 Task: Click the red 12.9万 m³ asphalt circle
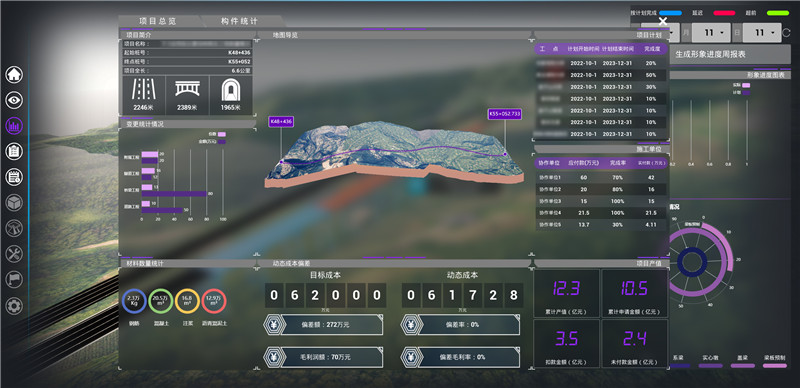(214, 301)
